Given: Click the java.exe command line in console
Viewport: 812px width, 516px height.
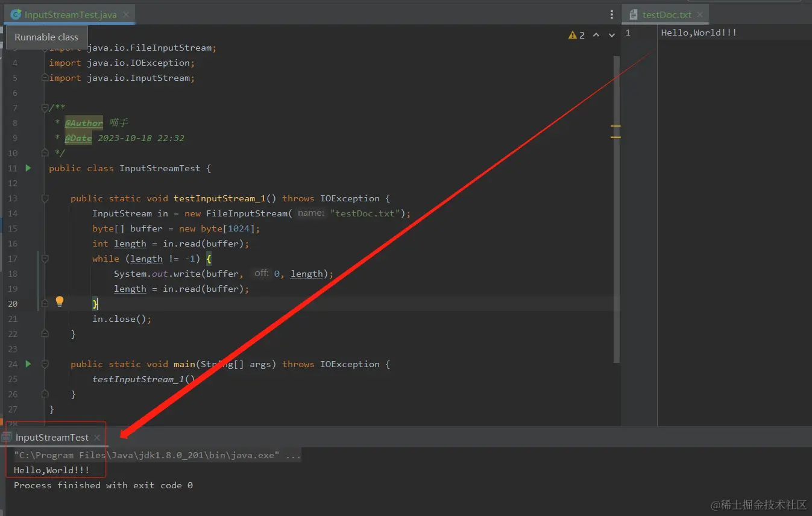Looking at the screenshot, I should point(157,455).
